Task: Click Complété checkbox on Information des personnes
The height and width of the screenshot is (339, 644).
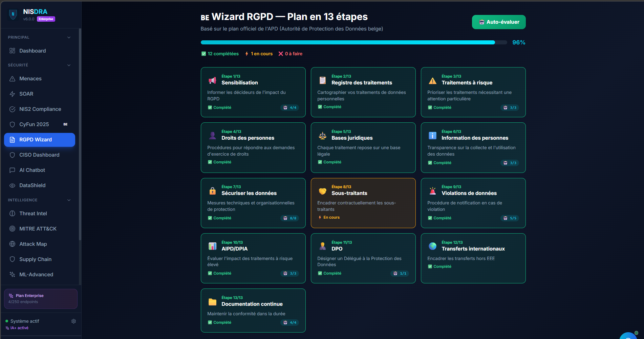Action: (x=430, y=163)
